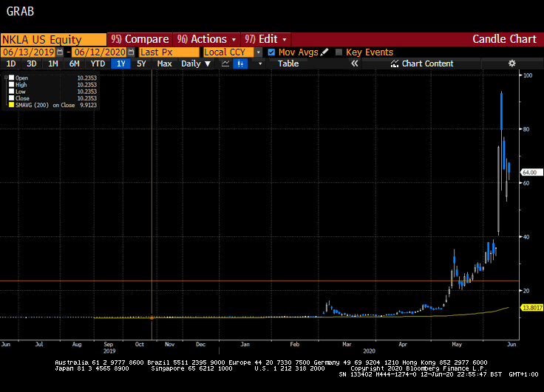Select the Max range tab

click(164, 63)
